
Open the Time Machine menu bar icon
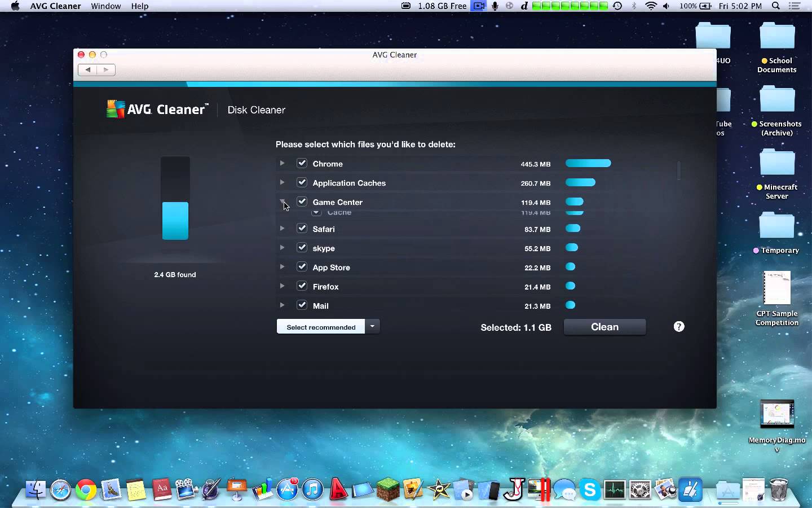click(x=617, y=6)
